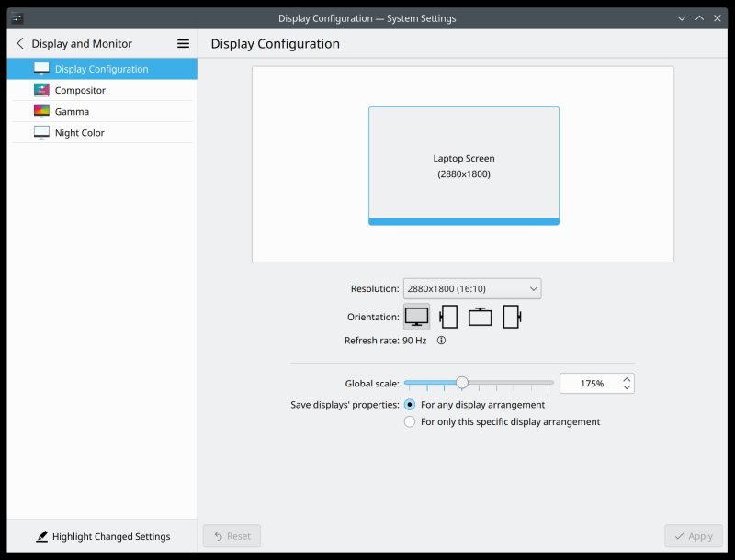
Task: Open the Resolution dropdown
Action: [471, 287]
